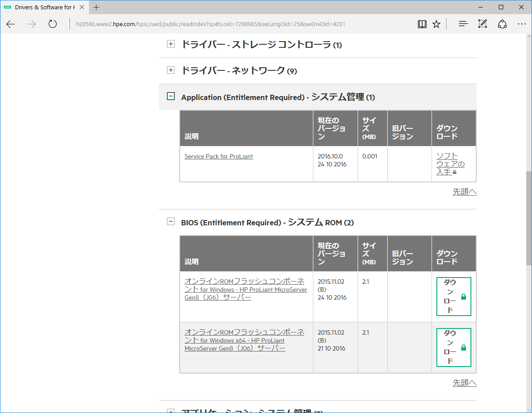Expand ドライバー - ネットワーク (9) section
Image resolution: width=532 pixels, height=413 pixels.
point(171,70)
